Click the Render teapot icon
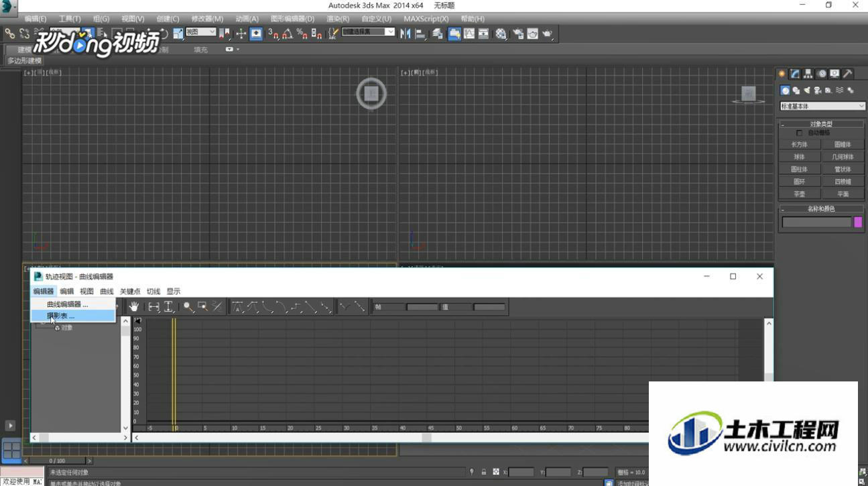 pyautogui.click(x=548, y=34)
